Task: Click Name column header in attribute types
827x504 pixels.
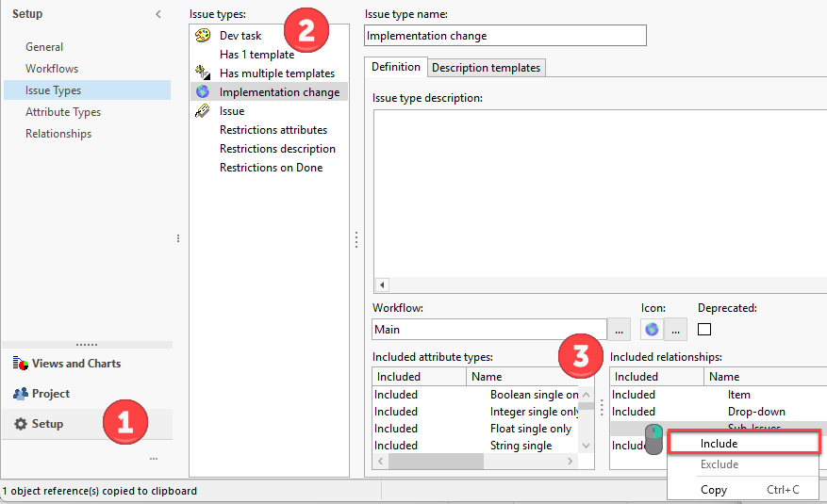Action: pyautogui.click(x=530, y=377)
